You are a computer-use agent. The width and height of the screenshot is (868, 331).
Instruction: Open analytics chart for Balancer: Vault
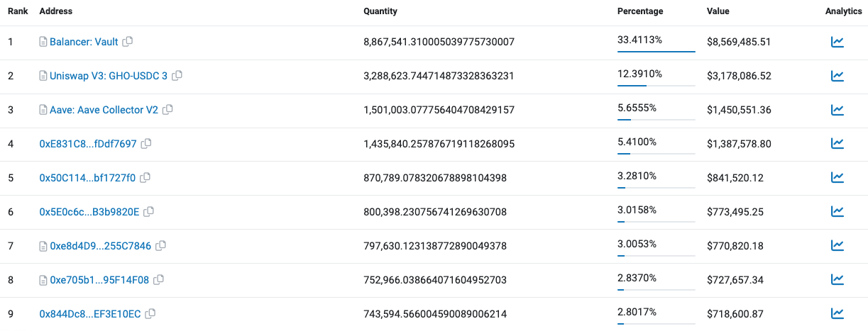(837, 42)
